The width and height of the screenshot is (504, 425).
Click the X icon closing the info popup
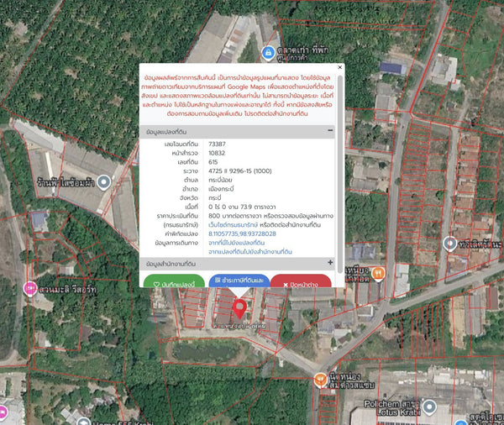(x=339, y=67)
